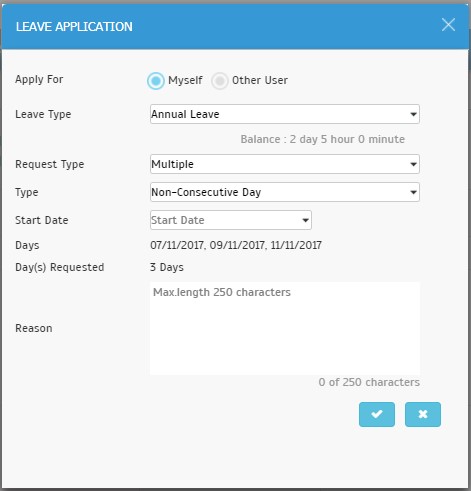The image size is (471, 491).
Task: Click the 'Other User' label text
Action: pyautogui.click(x=260, y=80)
